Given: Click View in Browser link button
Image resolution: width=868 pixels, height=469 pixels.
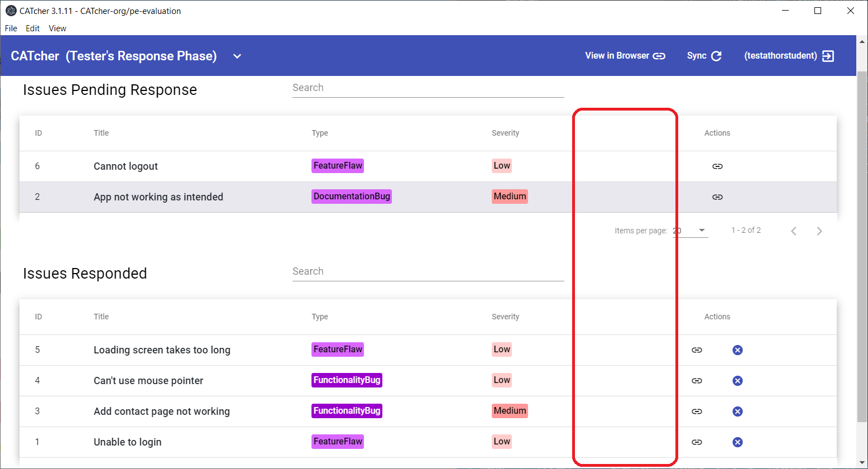Looking at the screenshot, I should click(625, 56).
